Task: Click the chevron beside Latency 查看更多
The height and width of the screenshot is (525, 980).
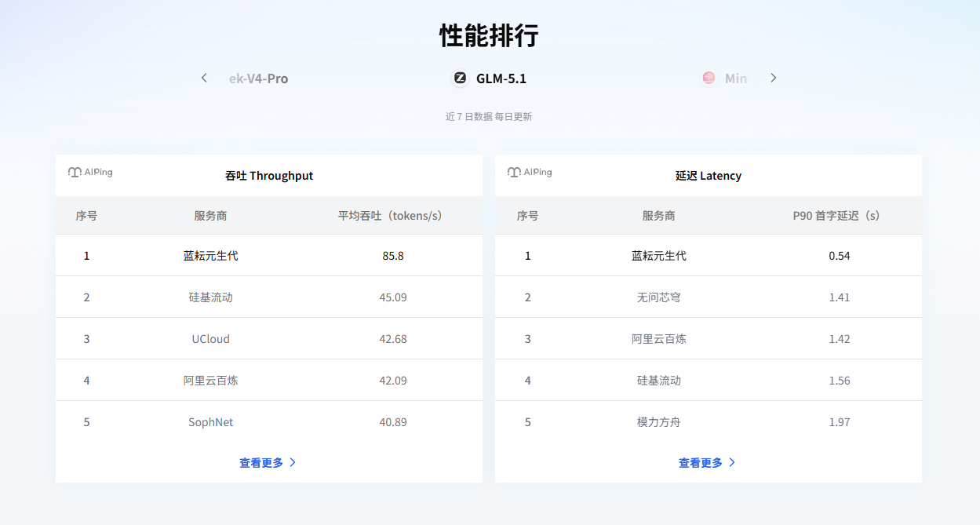Action: (732, 463)
